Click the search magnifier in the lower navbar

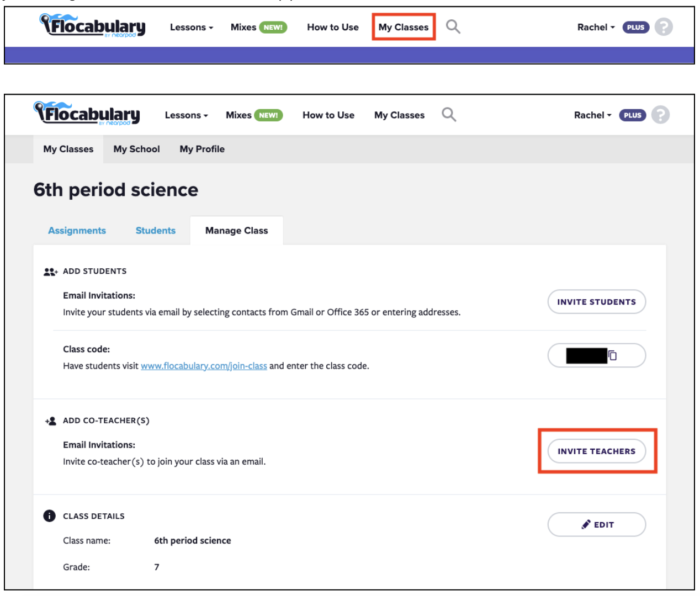449,115
